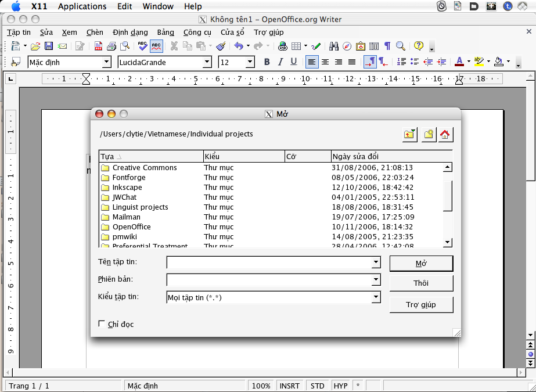Screen dimensions: 536x392
Task: Open the Font Color dropdown arrow
Action: pyautogui.click(x=469, y=62)
